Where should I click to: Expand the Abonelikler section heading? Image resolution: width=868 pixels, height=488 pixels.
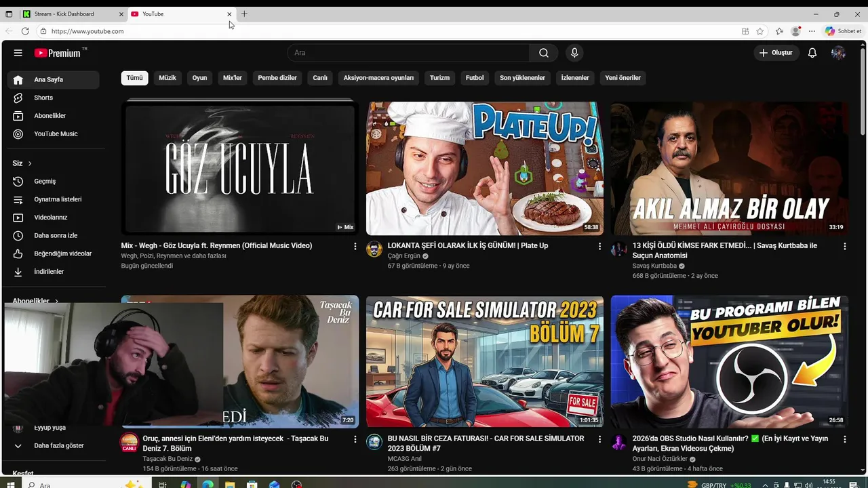pyautogui.click(x=35, y=300)
